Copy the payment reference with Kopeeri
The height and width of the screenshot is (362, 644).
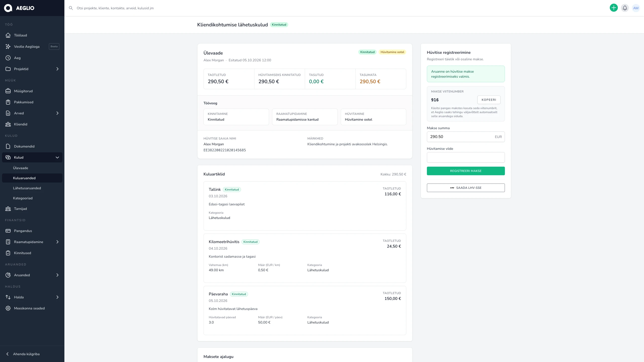coord(489,100)
